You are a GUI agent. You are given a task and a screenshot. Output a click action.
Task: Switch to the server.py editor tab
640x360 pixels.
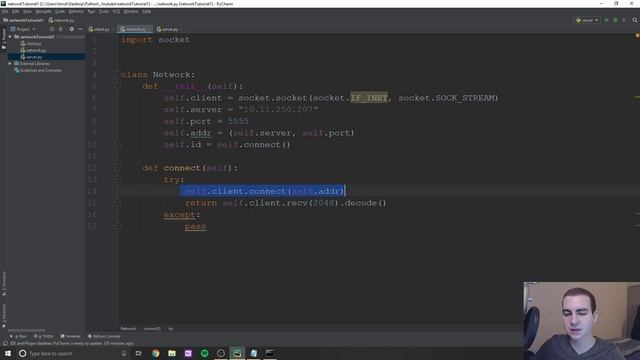tap(169, 29)
